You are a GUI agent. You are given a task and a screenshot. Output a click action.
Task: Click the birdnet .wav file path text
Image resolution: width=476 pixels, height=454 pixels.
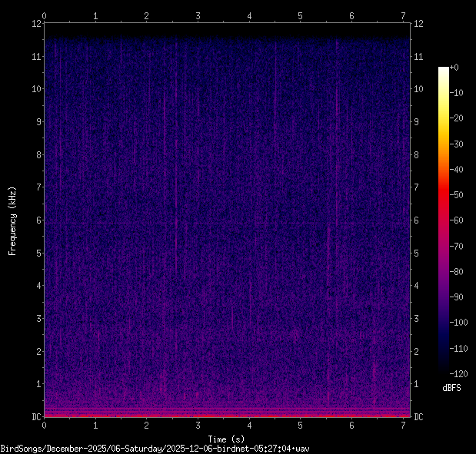click(x=155, y=448)
